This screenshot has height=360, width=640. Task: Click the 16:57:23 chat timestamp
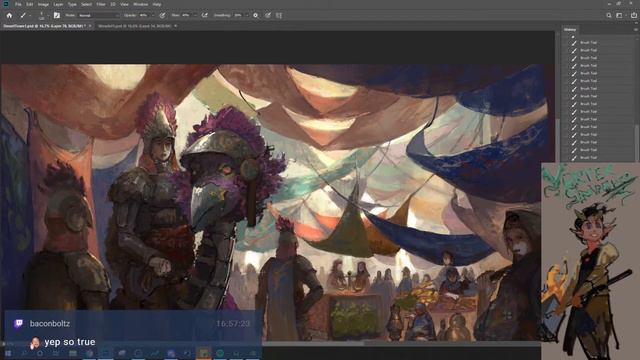tap(233, 324)
